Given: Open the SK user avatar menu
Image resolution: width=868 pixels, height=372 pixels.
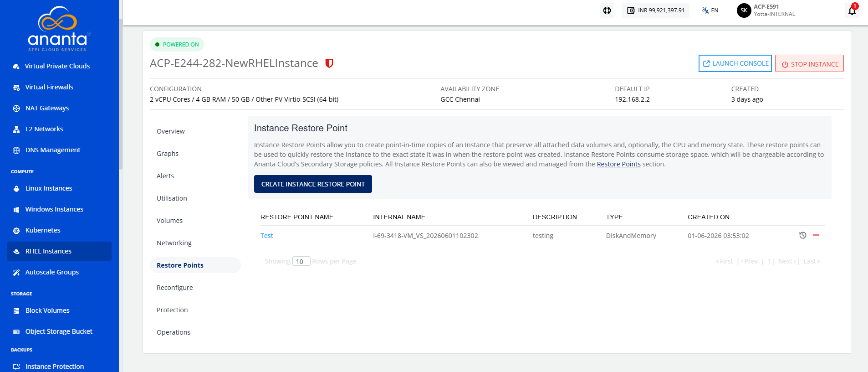Looking at the screenshot, I should [x=744, y=10].
